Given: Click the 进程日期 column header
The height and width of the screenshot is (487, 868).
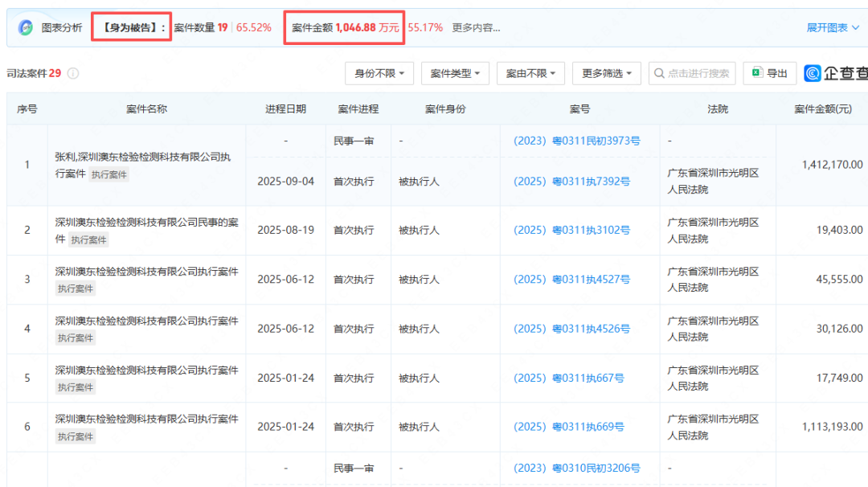Looking at the screenshot, I should pyautogui.click(x=285, y=109).
